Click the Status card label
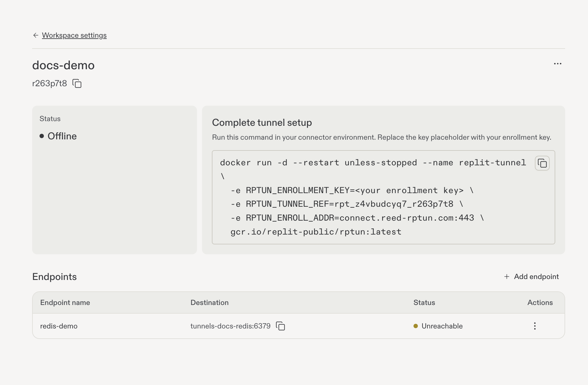 [50, 119]
